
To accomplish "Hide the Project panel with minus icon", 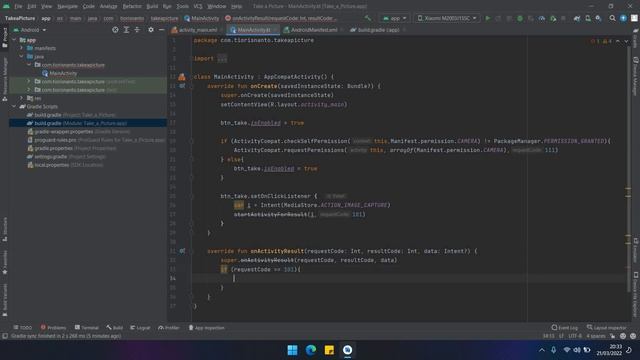I will pos(162,30).
